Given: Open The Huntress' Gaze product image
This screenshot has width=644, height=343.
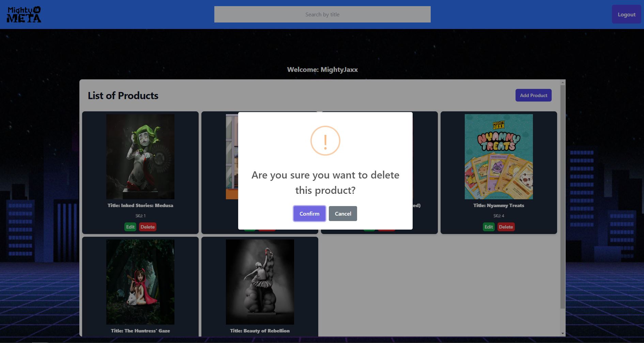Looking at the screenshot, I should [140, 282].
